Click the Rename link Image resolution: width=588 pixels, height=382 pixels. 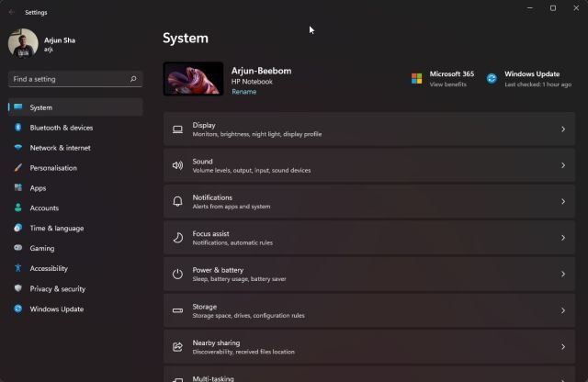(243, 92)
